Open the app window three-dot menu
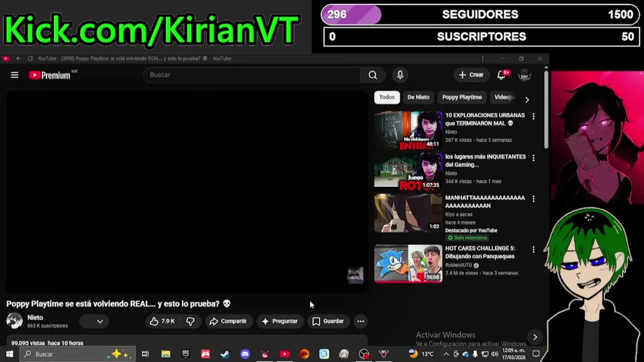644x362 pixels. (482, 58)
